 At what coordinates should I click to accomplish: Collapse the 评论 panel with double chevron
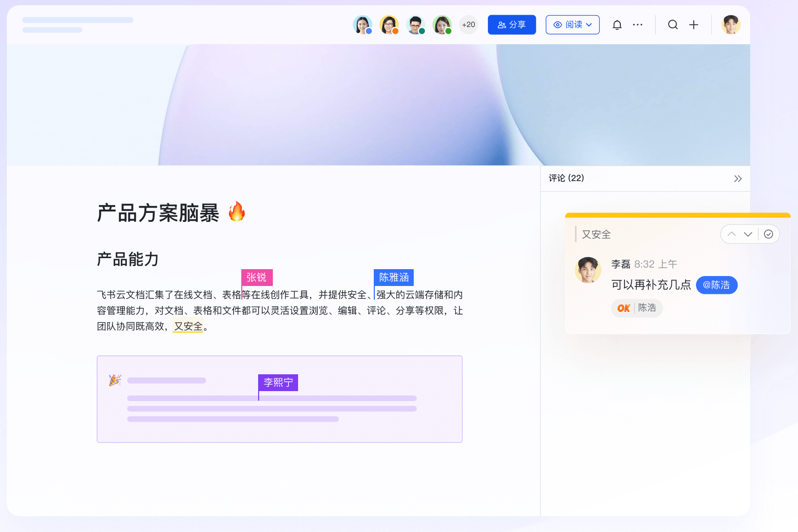738,179
